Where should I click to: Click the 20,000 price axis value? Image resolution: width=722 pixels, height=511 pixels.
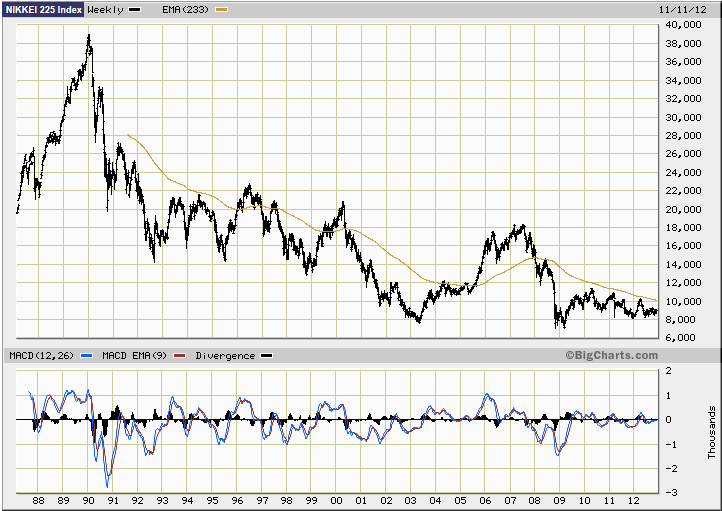pyautogui.click(x=684, y=209)
